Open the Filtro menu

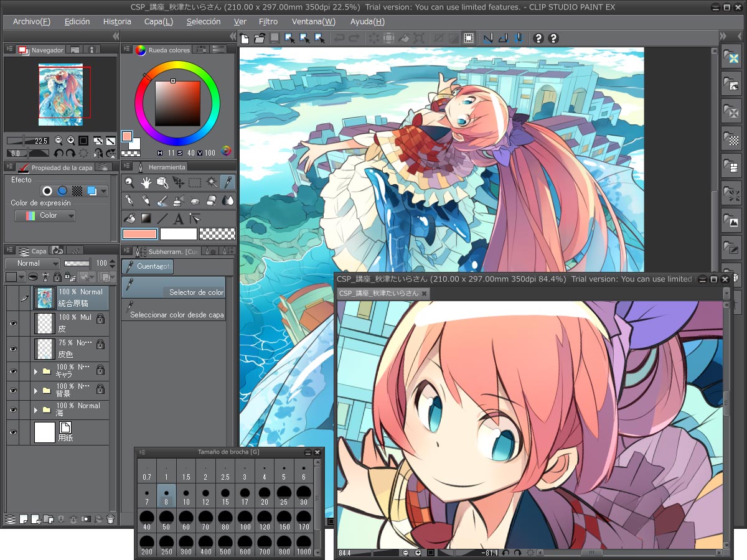coord(268,21)
